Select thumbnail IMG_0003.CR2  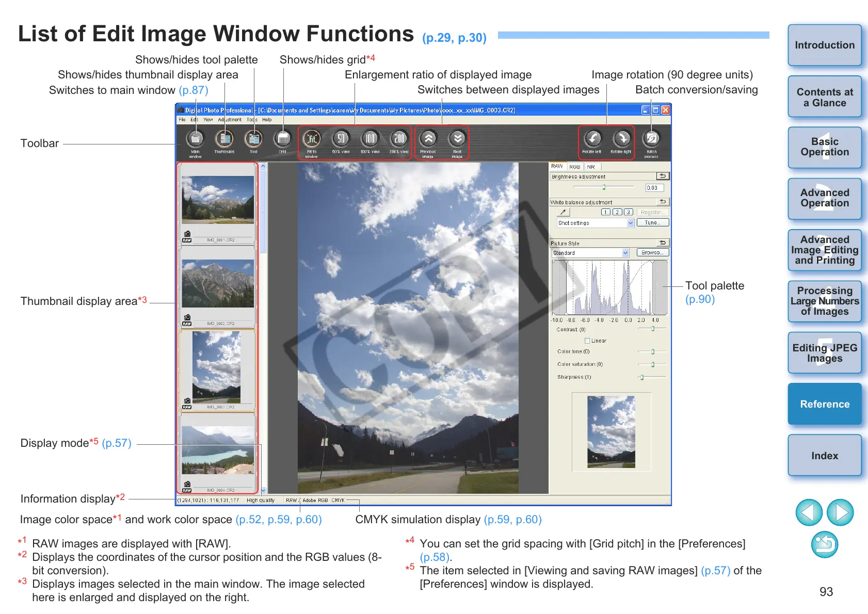[x=218, y=371]
